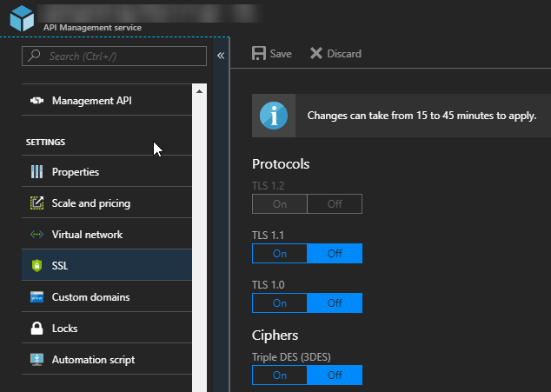Image resolution: width=551 pixels, height=392 pixels.
Task: Click the TLS 1.1 label
Action: click(269, 236)
